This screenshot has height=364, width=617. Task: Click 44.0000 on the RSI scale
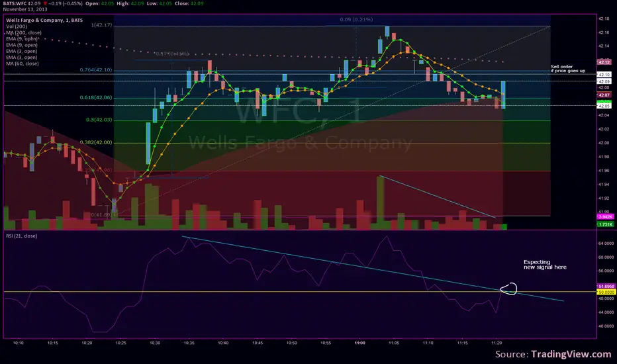[x=606, y=312]
